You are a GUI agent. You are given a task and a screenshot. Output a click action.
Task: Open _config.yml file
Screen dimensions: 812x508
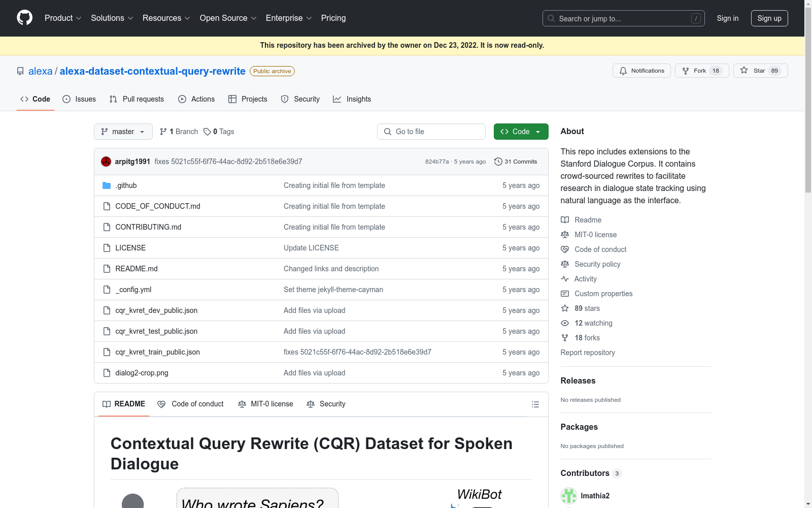[x=133, y=290]
